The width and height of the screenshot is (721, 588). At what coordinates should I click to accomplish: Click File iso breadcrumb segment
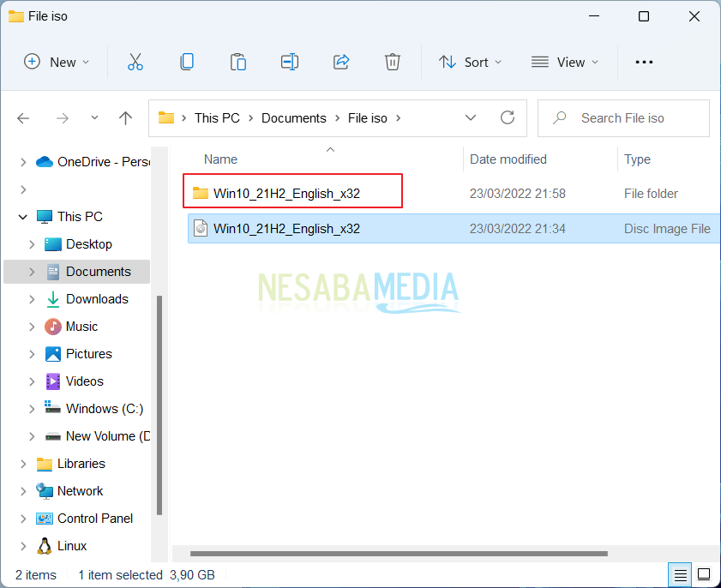368,118
